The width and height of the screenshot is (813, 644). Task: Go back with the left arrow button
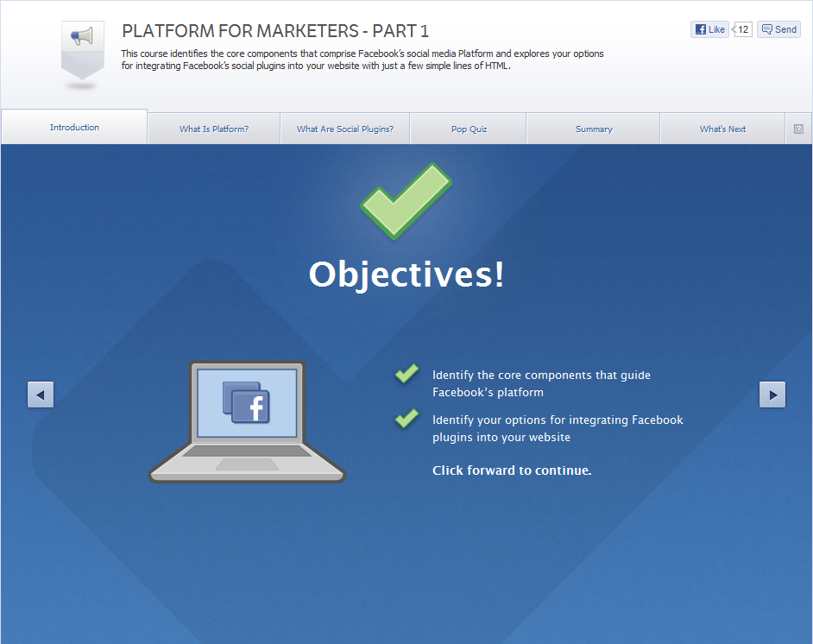click(x=41, y=395)
